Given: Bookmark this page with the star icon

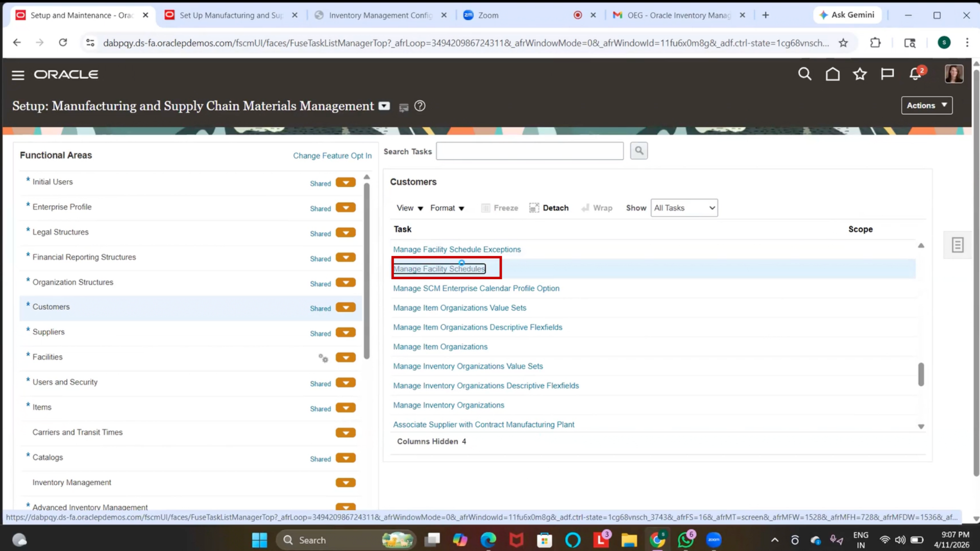Looking at the screenshot, I should pos(843,43).
